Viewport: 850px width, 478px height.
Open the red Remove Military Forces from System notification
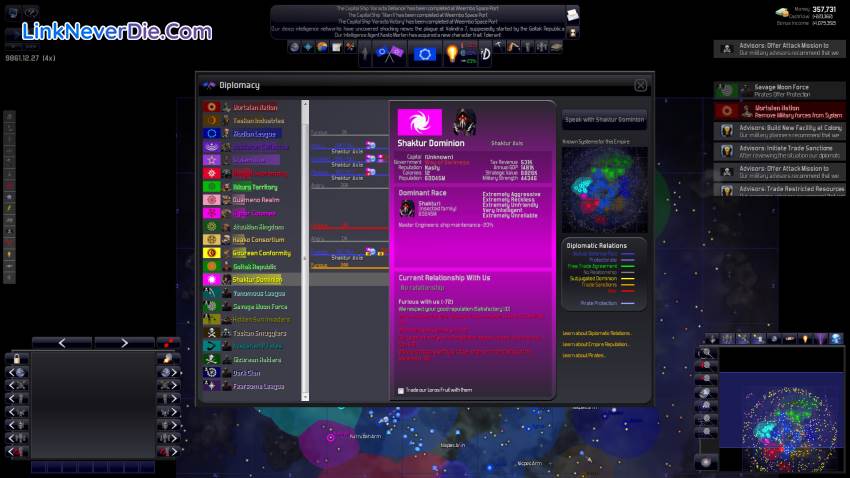coord(780,111)
